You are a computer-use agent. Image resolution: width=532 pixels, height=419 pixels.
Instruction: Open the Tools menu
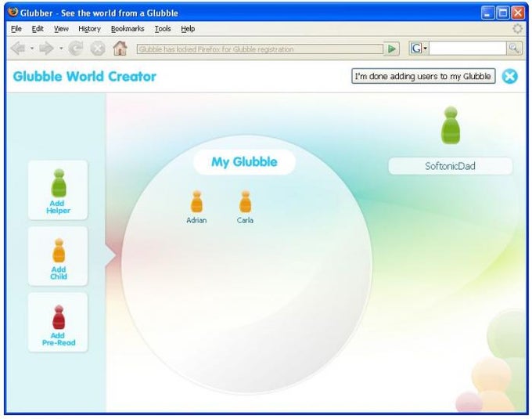pos(163,29)
